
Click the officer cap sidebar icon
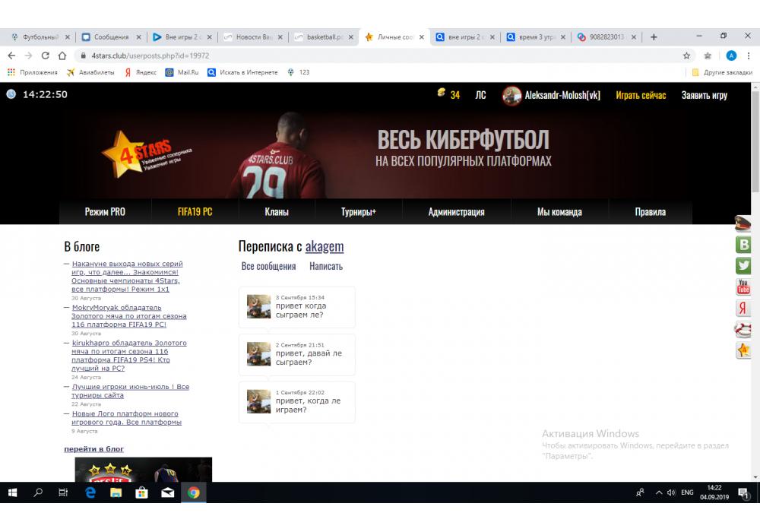pyautogui.click(x=743, y=223)
